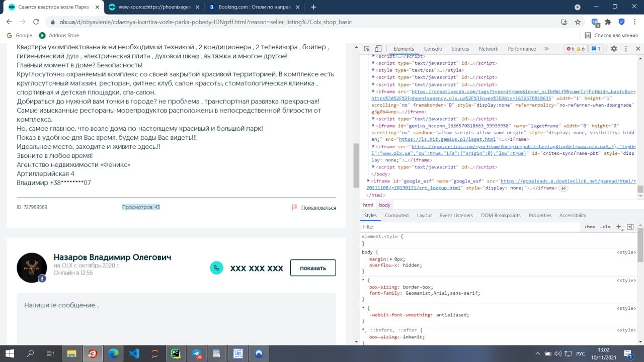Switch to the view-source phoenixagency browser tab

click(154, 7)
